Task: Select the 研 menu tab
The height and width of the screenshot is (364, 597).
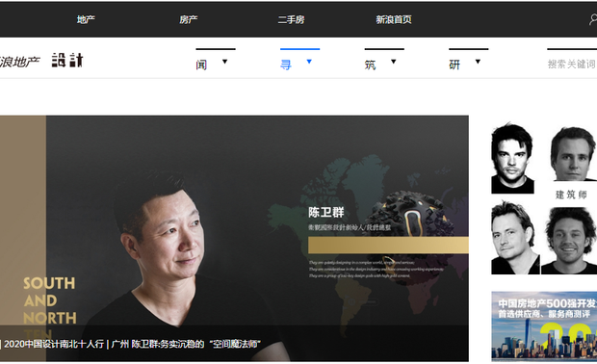Action: point(454,65)
